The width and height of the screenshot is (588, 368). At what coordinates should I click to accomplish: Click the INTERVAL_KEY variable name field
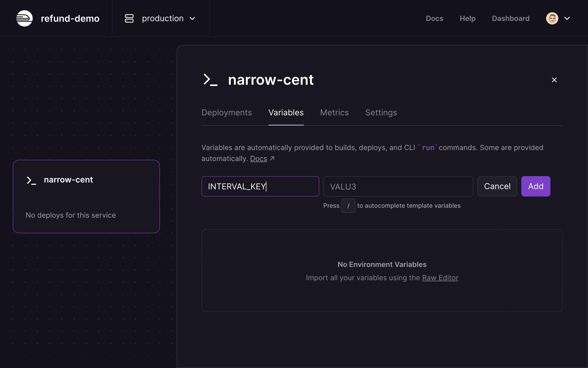tap(260, 186)
